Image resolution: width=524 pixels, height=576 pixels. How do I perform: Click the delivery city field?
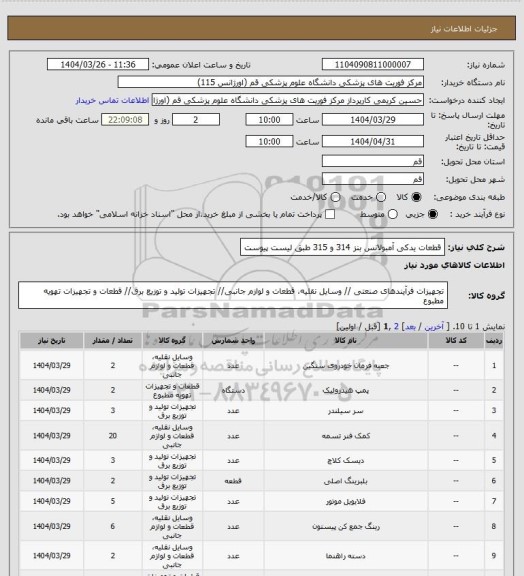[373, 179]
